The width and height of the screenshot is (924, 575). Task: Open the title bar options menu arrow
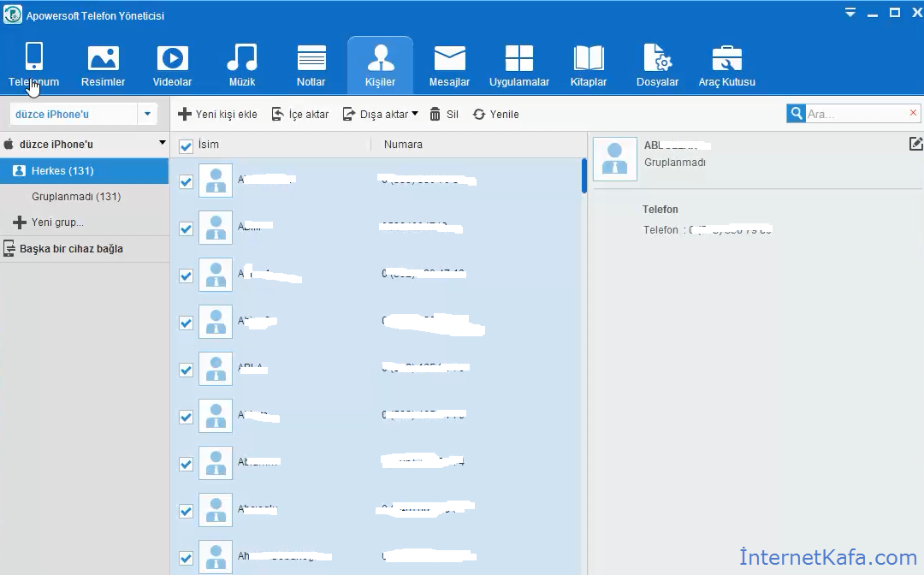[x=850, y=12]
